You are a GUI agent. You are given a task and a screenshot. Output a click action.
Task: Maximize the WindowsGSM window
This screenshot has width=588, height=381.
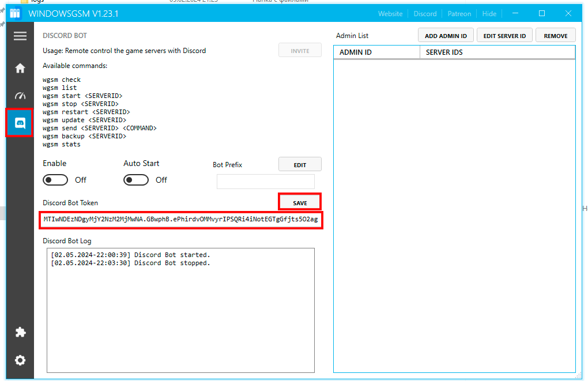click(542, 13)
